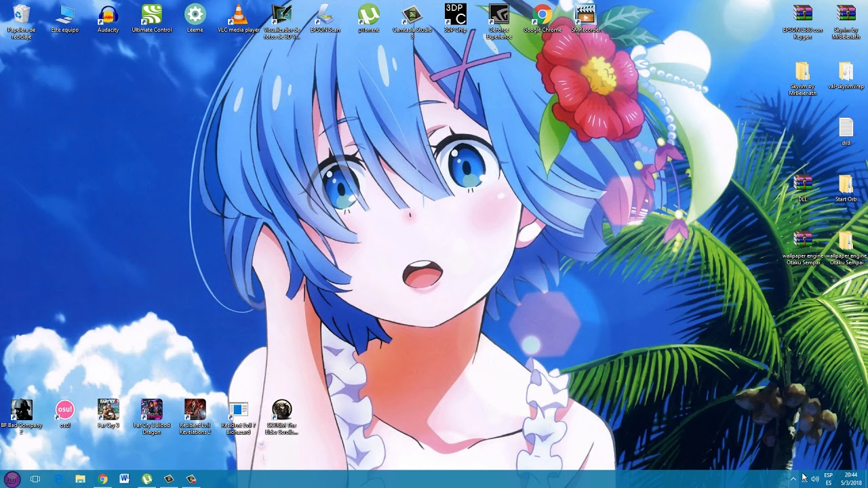
Task: Select Camtasia Studio 8 desktop shortcut
Action: (412, 21)
